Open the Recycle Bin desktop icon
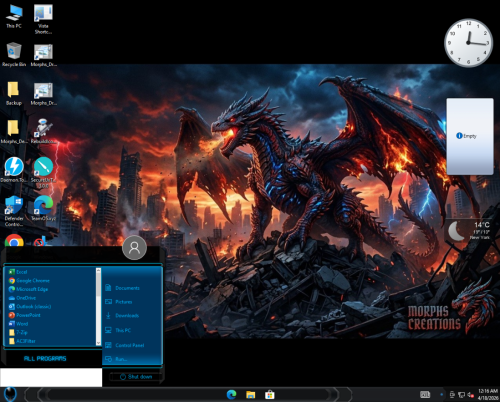This screenshot has width=500, height=402. coord(14,55)
